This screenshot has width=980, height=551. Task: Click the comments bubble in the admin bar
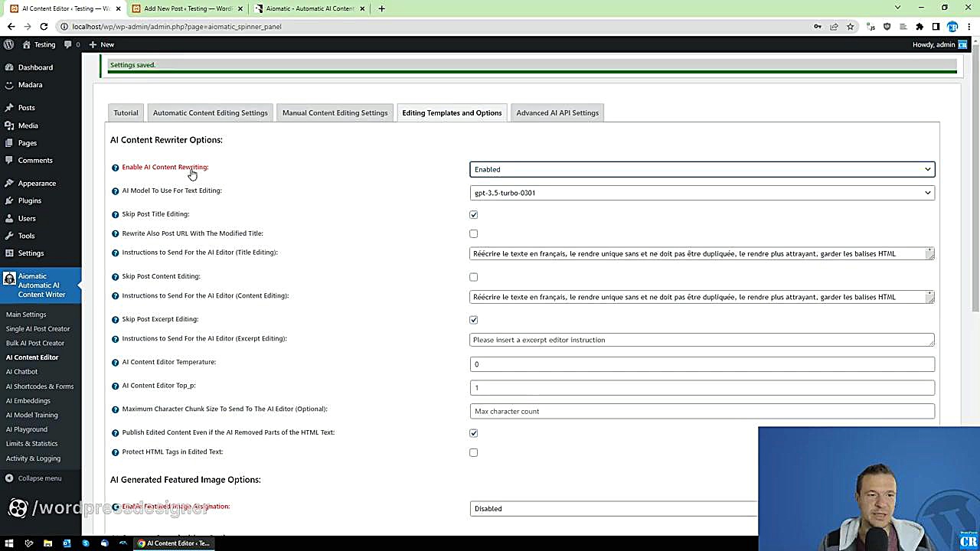(x=73, y=44)
